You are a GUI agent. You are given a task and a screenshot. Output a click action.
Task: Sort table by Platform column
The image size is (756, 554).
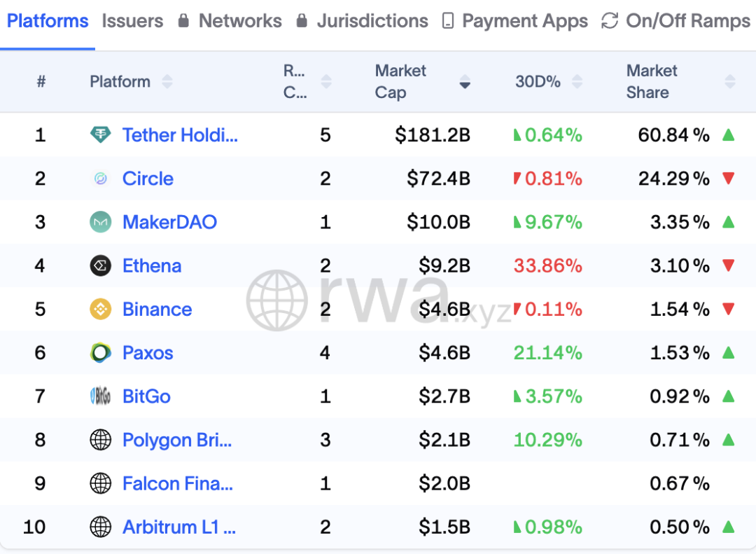(167, 82)
